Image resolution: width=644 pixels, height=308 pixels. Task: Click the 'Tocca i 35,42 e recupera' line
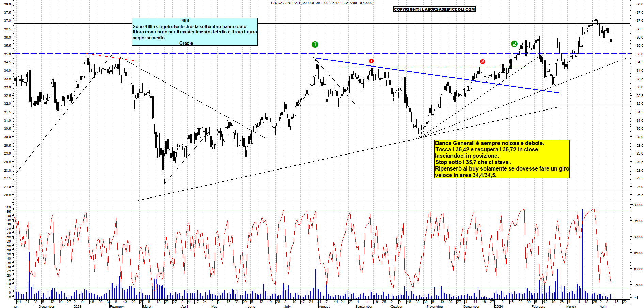coord(487,149)
